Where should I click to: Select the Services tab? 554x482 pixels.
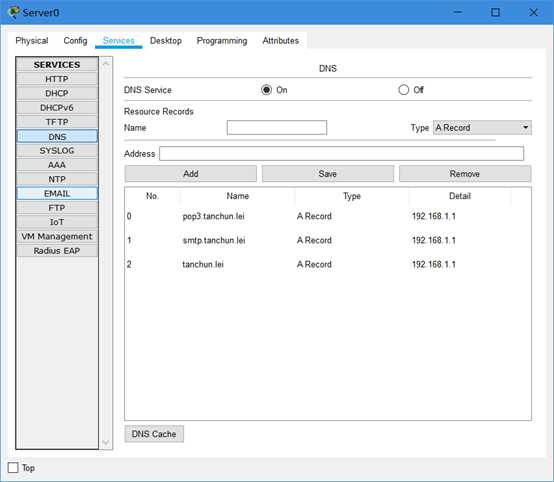118,41
